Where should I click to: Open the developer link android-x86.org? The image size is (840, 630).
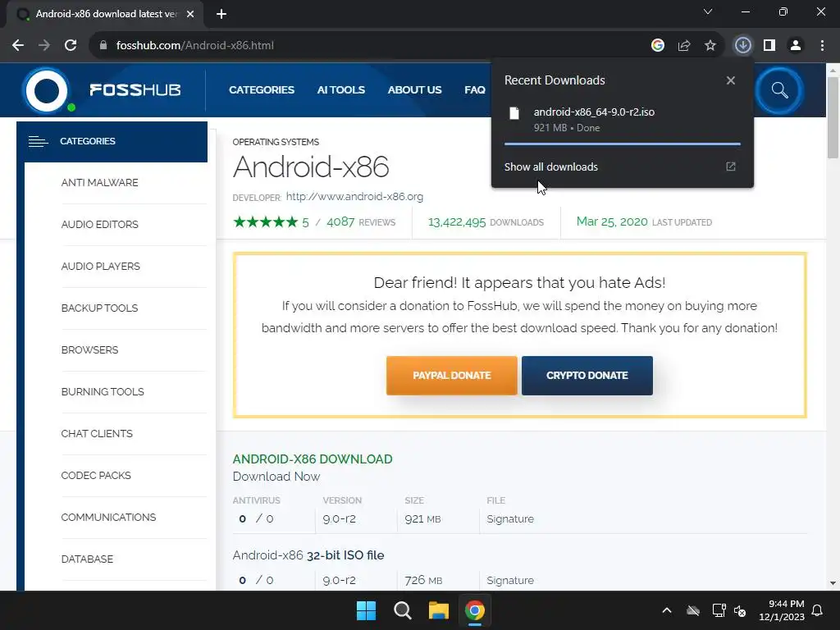[354, 197]
